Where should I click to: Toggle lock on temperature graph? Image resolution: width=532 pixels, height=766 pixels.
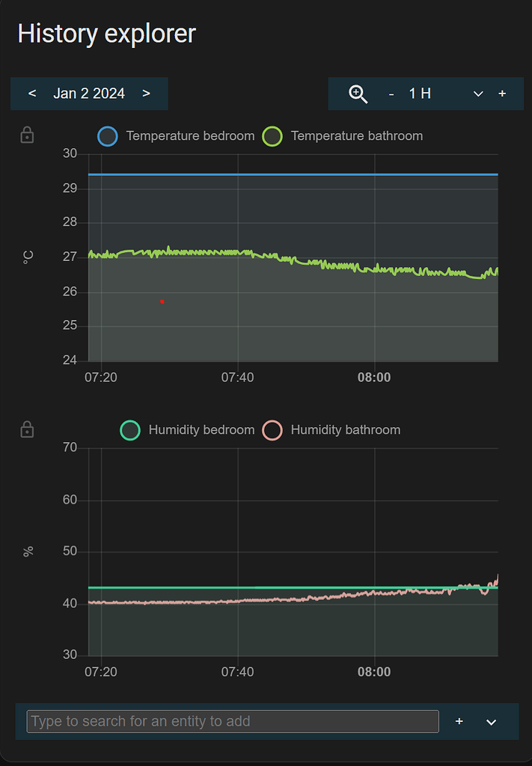point(27,135)
